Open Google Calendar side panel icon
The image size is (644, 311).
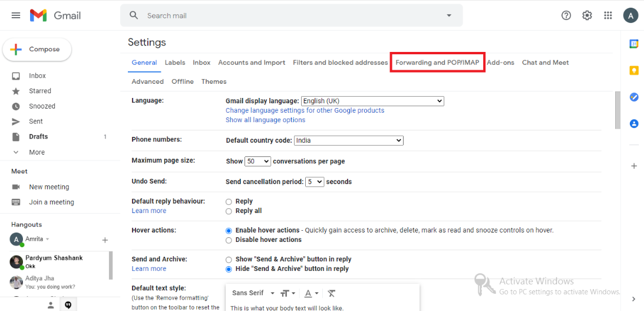(x=634, y=44)
